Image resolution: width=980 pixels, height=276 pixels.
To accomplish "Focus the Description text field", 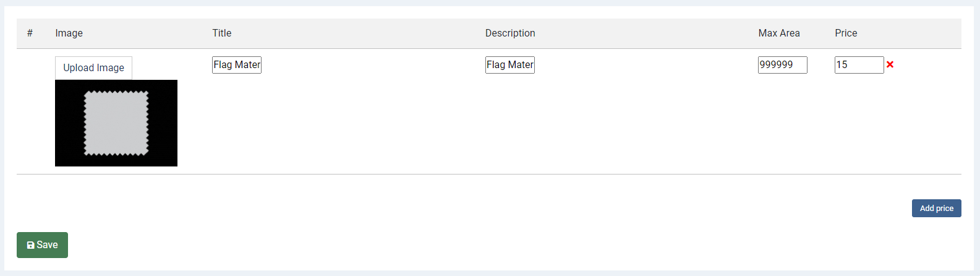I will 510,65.
